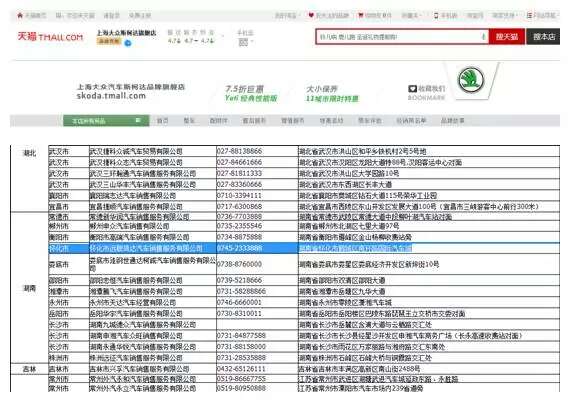Click phone number 0731-58288866
The image size is (570, 402).
241,291
